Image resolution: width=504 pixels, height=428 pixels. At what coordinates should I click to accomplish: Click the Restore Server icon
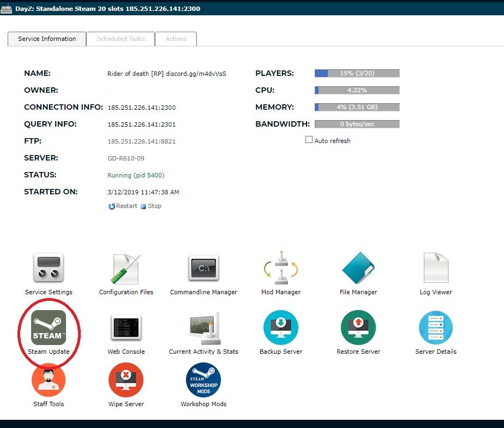tap(358, 328)
